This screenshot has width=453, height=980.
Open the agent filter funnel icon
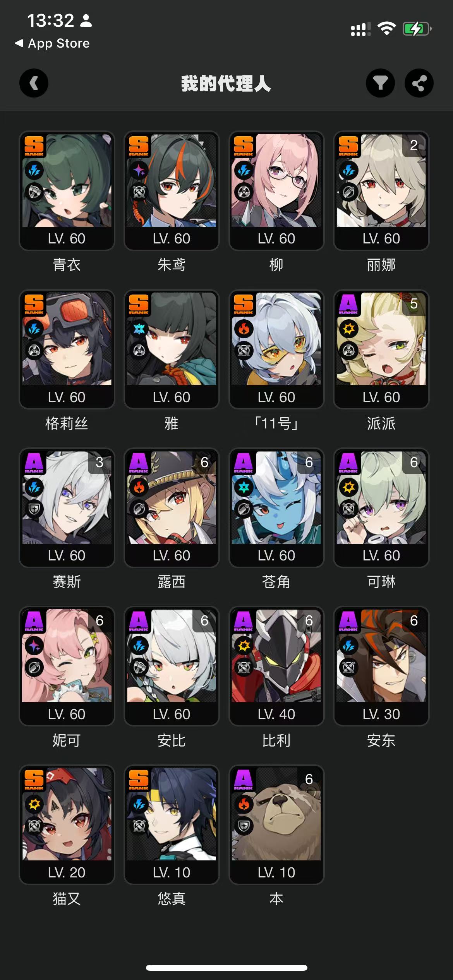[x=380, y=83]
